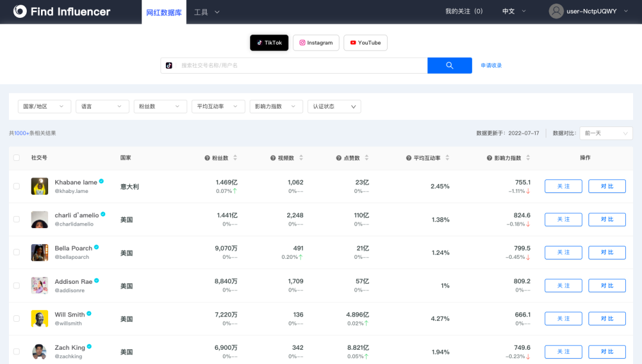Click the help icon beside 平均互动率 header
The image size is (642, 364).
pos(408,159)
